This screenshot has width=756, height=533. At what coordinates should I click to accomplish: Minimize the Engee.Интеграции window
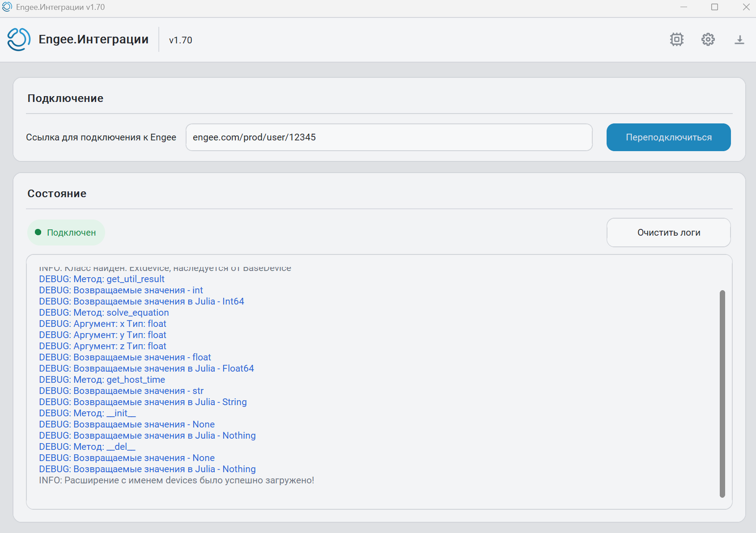pyautogui.click(x=684, y=7)
